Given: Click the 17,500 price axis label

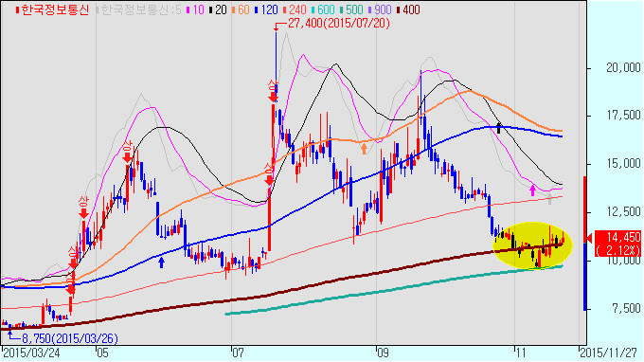Looking at the screenshot, I should click(623, 116).
